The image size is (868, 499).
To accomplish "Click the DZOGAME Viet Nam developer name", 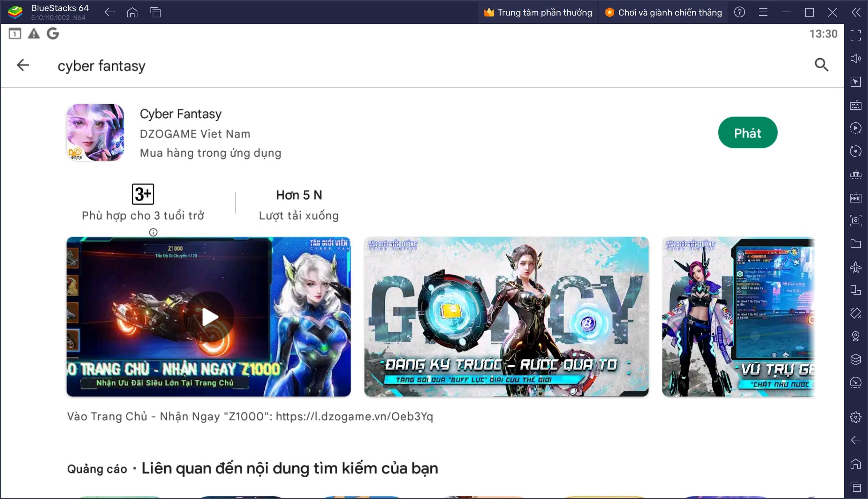I will click(x=195, y=134).
